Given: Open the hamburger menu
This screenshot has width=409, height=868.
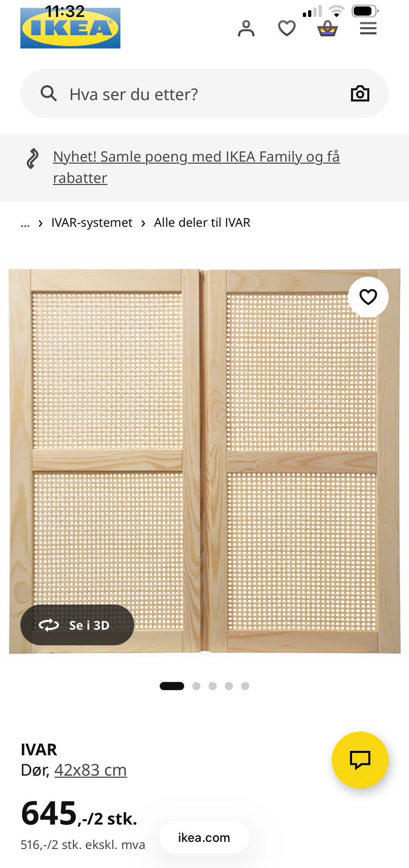Looking at the screenshot, I should (x=368, y=28).
